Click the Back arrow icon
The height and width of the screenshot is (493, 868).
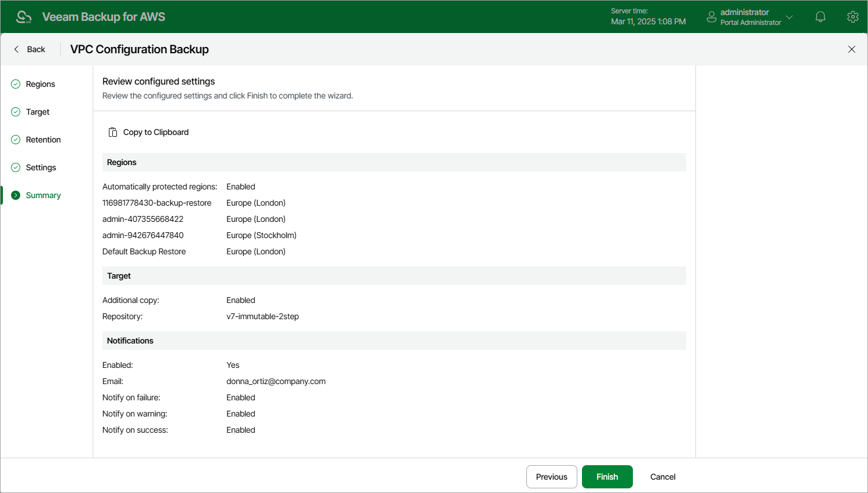pyautogui.click(x=16, y=49)
